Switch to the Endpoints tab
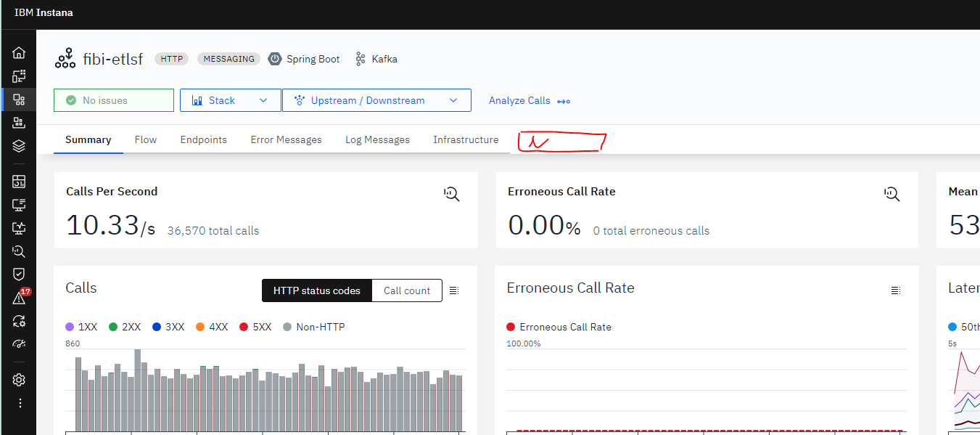 tap(203, 139)
